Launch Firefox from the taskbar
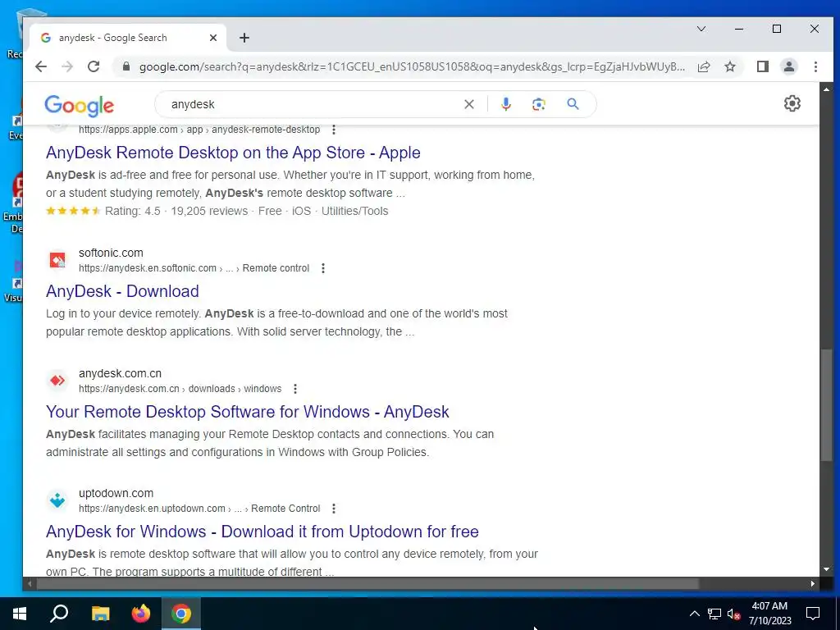840x630 pixels. [141, 614]
